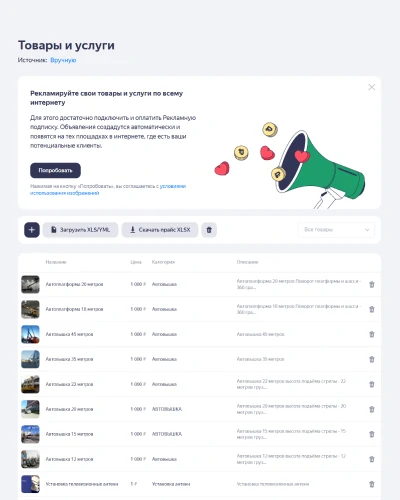Click the plus icon to add product

32,230
